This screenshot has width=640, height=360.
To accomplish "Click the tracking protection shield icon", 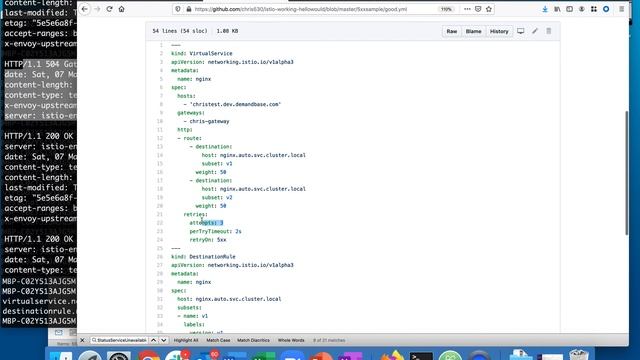I will [x=178, y=9].
